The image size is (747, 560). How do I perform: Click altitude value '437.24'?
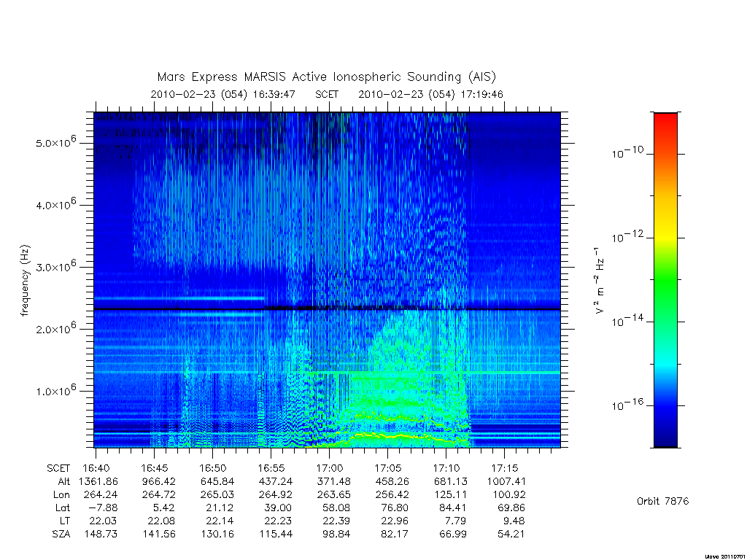coord(275,481)
